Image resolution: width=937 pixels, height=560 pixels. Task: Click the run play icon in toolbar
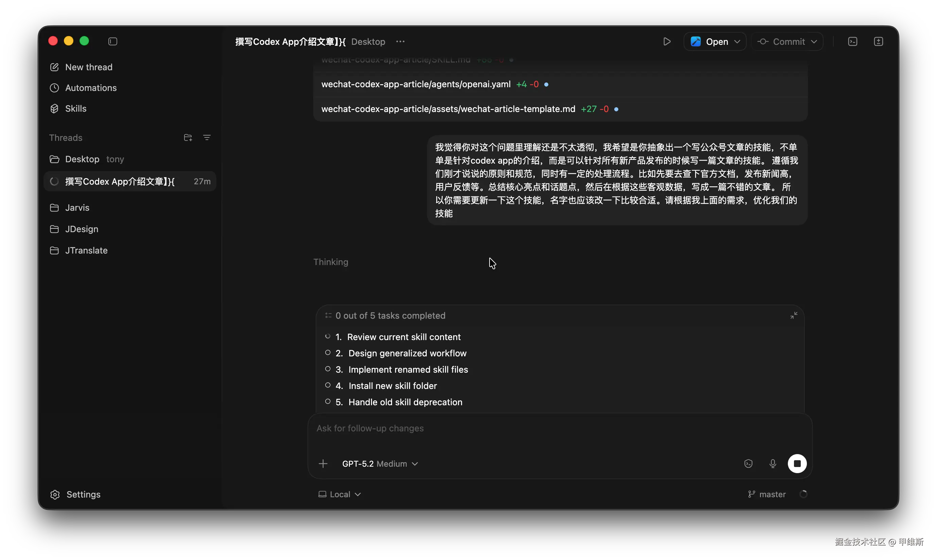667,41
